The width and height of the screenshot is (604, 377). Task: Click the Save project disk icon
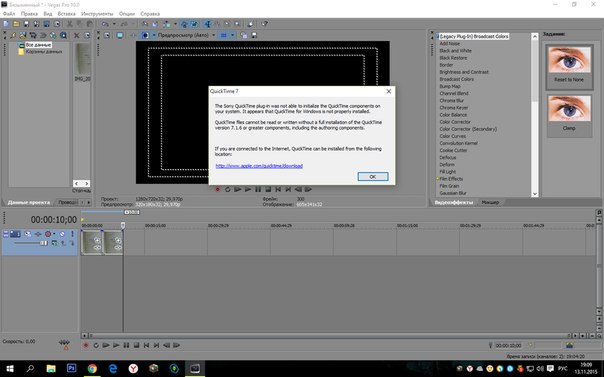point(26,24)
